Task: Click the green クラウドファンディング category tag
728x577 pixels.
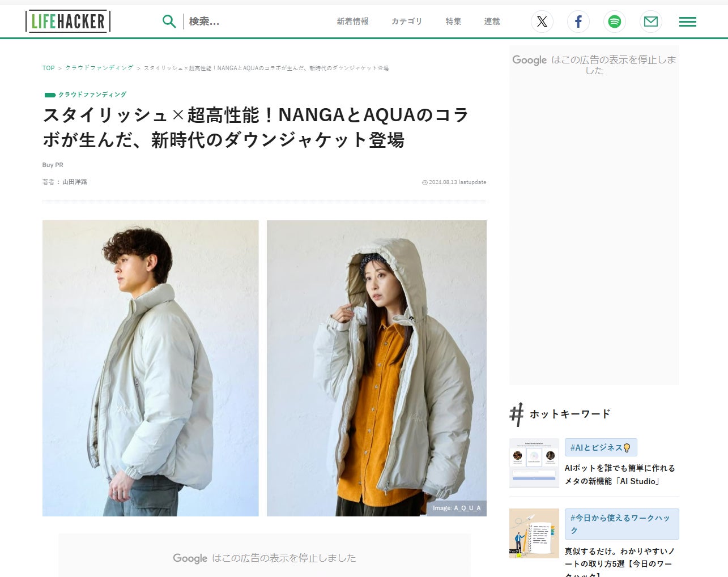Action: click(x=86, y=95)
